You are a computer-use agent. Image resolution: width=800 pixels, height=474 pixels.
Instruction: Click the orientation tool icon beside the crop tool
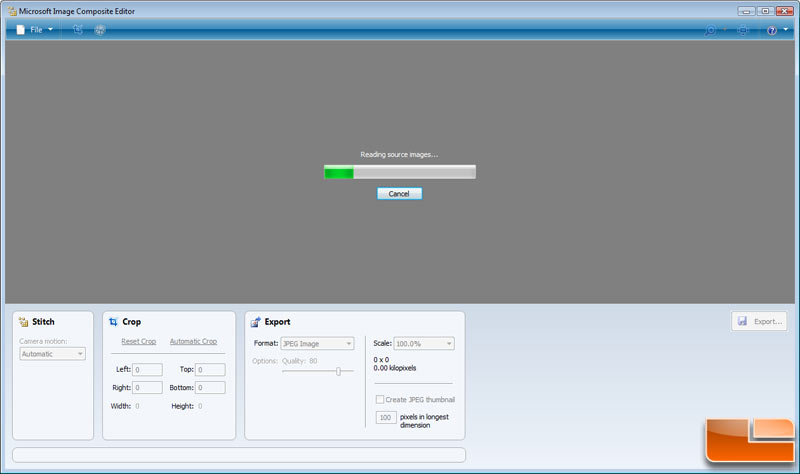(x=100, y=30)
